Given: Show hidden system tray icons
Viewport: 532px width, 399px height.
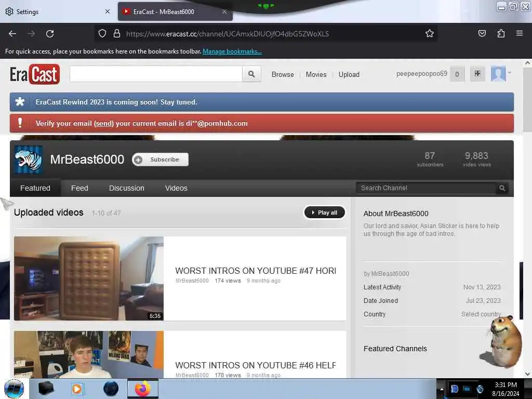Looking at the screenshot, I should [442, 389].
